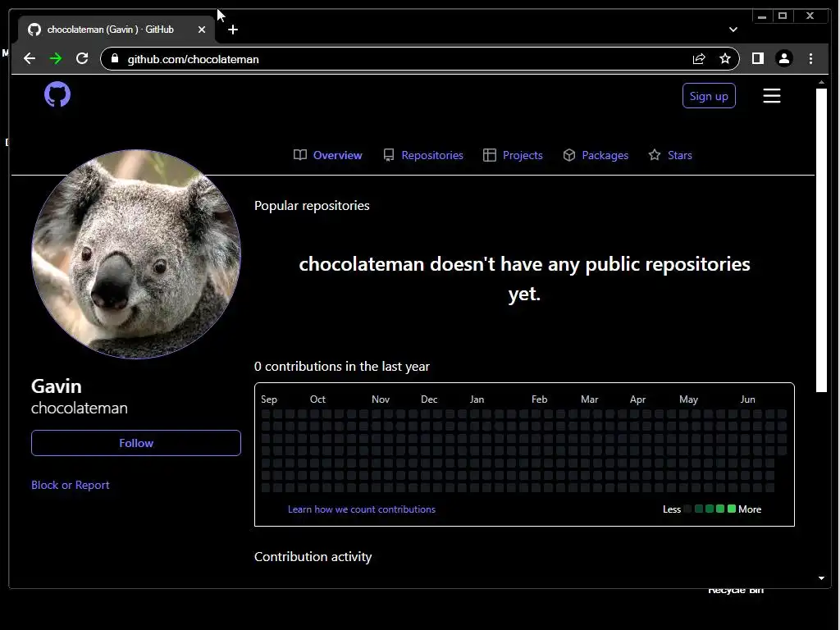
Task: Go forward with the green forward arrow
Action: pyautogui.click(x=56, y=58)
